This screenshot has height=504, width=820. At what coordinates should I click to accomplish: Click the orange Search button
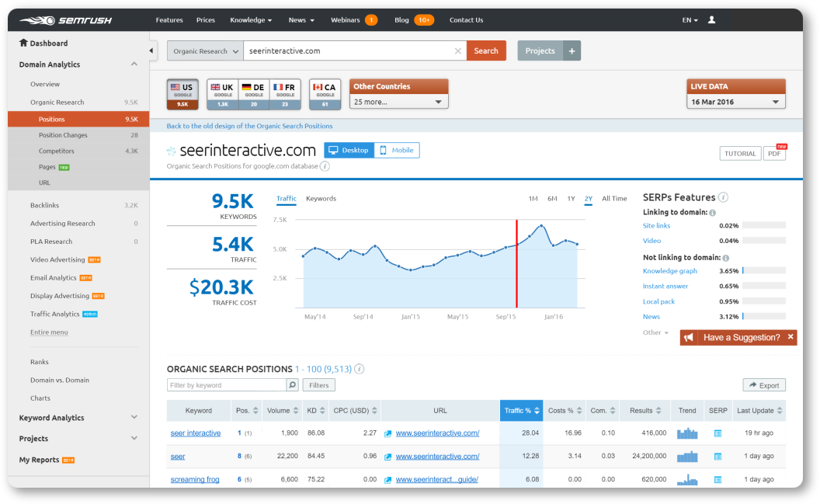[486, 50]
